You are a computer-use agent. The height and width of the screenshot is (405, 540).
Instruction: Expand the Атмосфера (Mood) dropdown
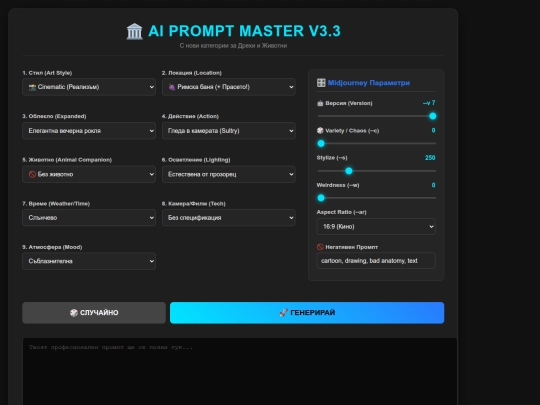(x=89, y=261)
